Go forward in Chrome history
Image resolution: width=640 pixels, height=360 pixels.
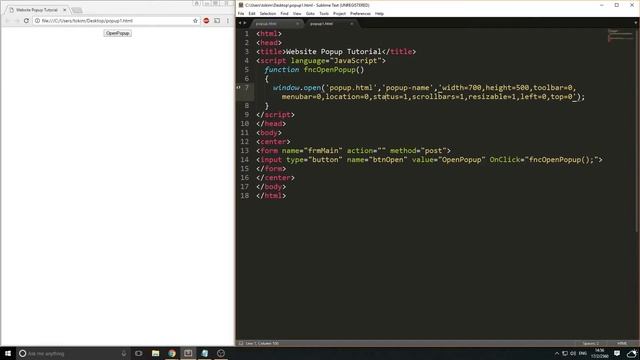[17, 20]
